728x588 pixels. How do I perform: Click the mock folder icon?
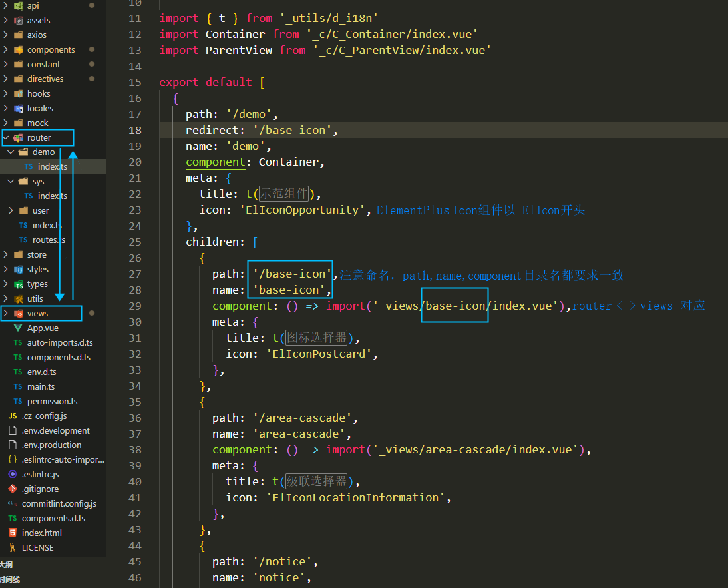click(19, 123)
